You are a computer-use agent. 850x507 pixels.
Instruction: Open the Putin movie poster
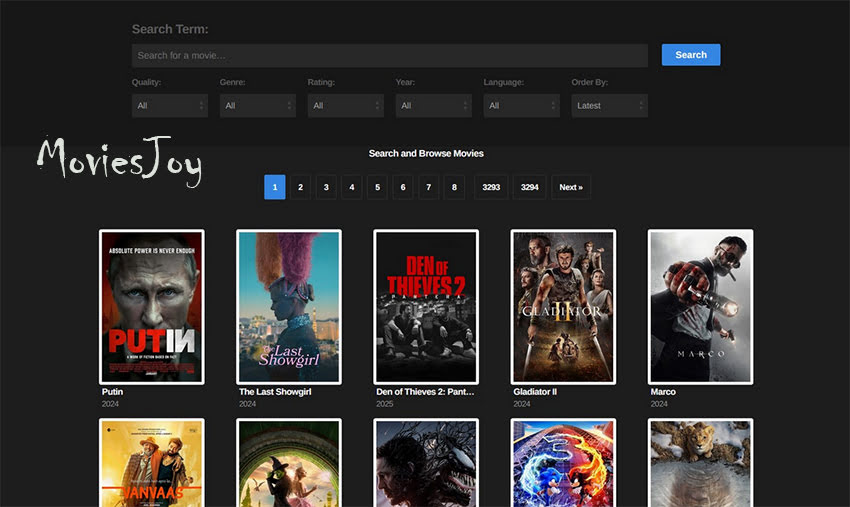click(x=152, y=307)
